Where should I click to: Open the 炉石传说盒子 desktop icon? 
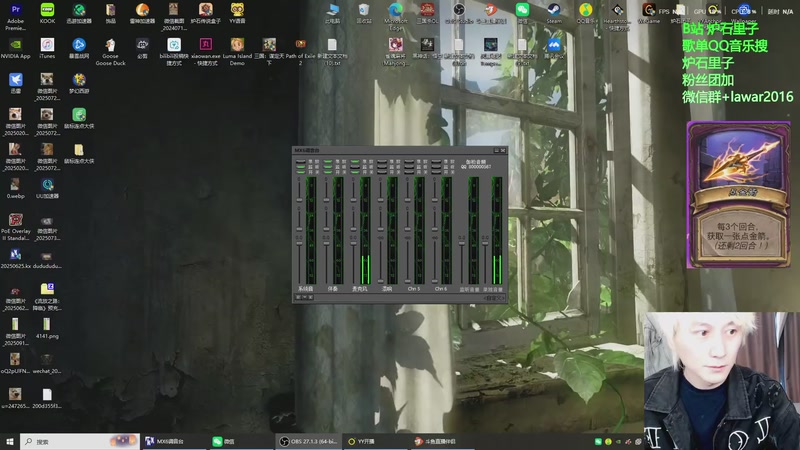click(205, 14)
